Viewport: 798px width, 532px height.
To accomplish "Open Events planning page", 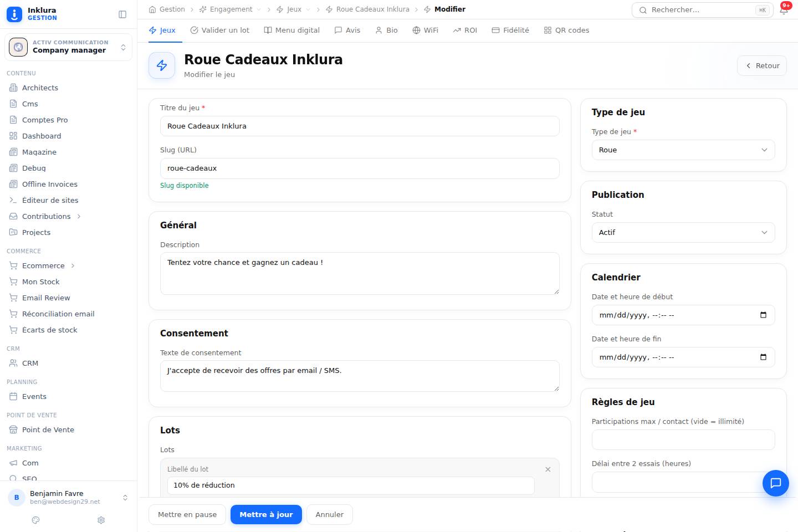I will (34, 396).
